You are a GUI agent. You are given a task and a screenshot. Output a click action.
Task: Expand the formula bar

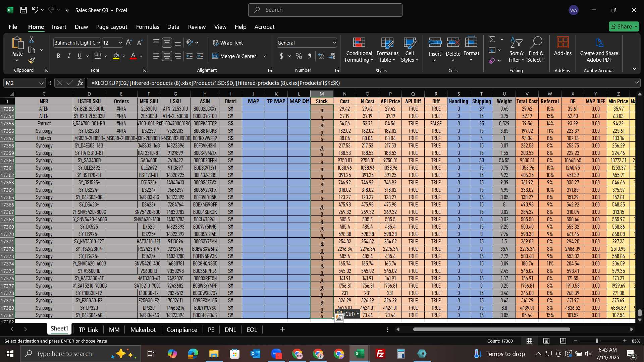tap(637, 83)
